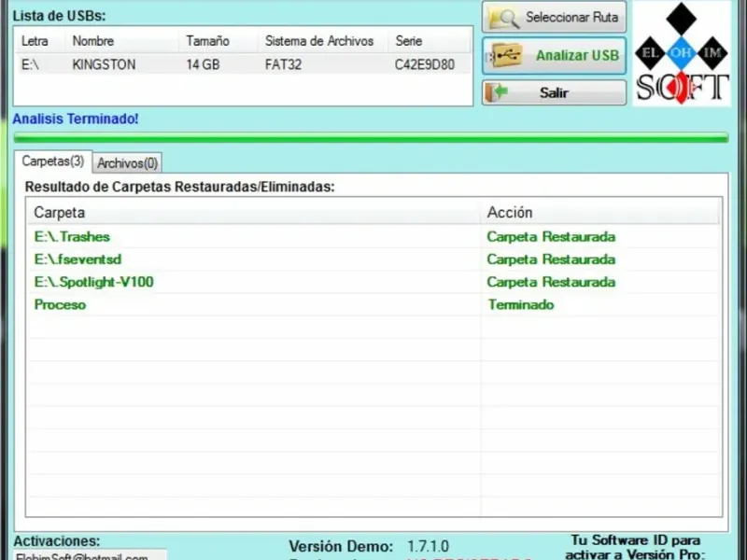
Task: Click the Terminado status cell
Action: click(521, 305)
